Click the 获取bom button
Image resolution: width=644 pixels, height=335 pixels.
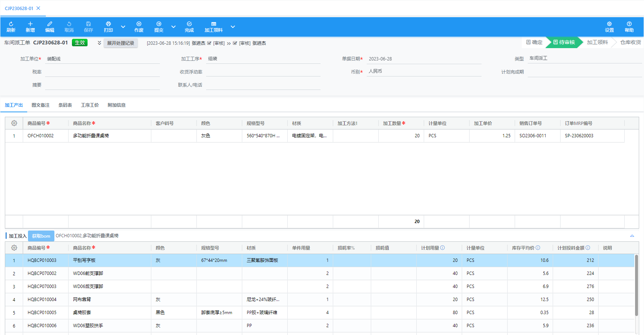click(41, 236)
